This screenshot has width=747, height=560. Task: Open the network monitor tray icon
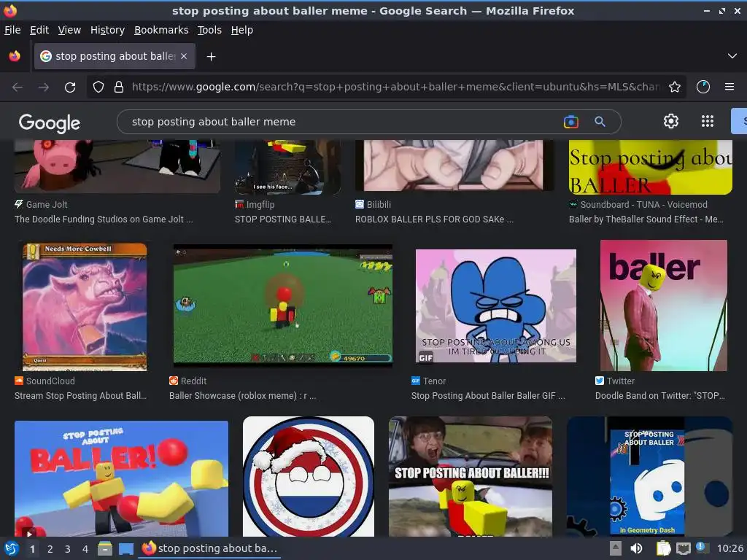tap(683, 548)
